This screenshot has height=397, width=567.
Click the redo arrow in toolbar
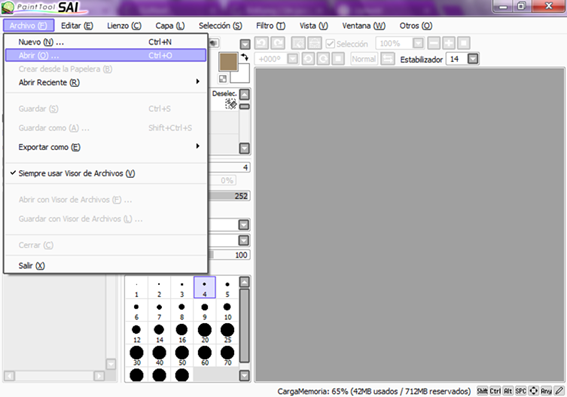278,43
